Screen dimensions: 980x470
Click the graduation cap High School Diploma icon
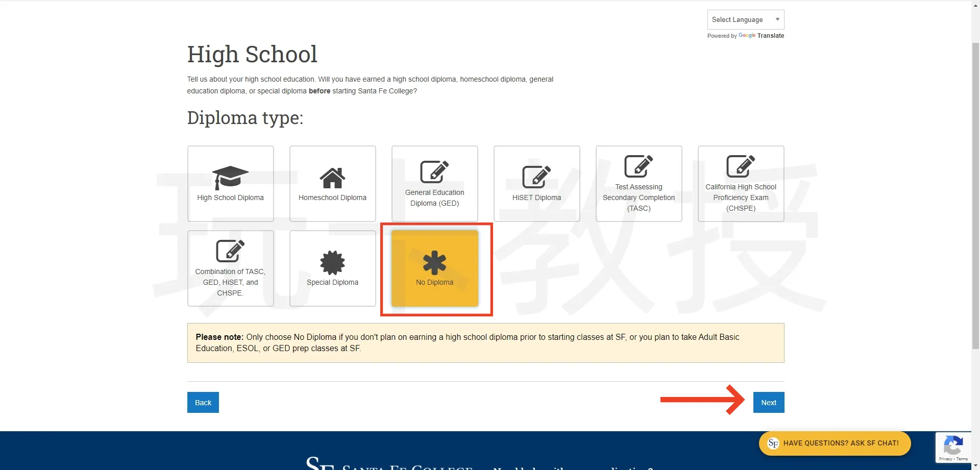[230, 178]
